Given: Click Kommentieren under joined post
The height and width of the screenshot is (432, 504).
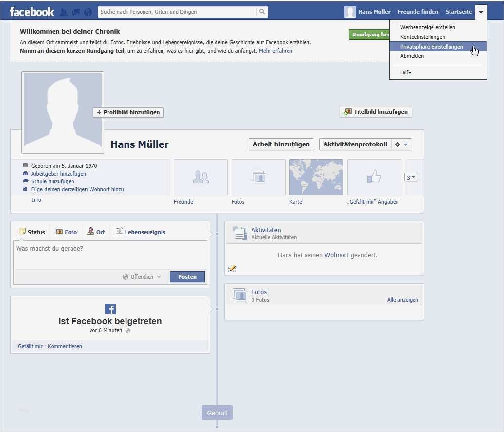Looking at the screenshot, I should (65, 346).
